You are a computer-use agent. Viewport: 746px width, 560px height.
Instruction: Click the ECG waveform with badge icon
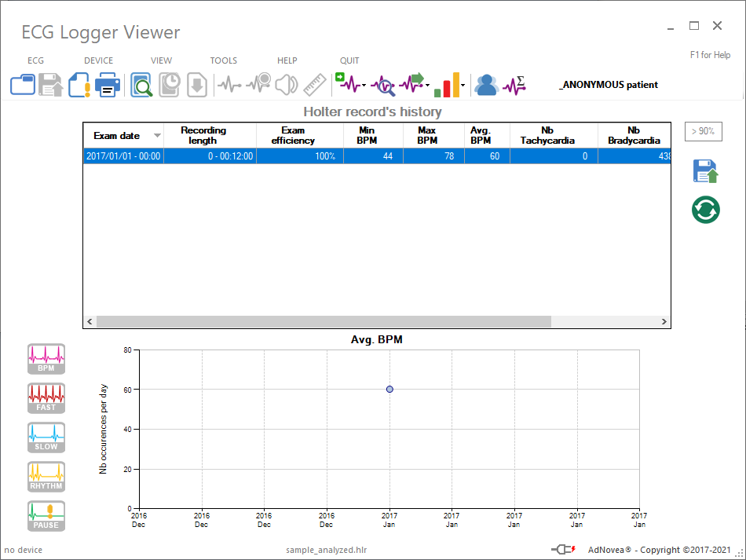(259, 83)
